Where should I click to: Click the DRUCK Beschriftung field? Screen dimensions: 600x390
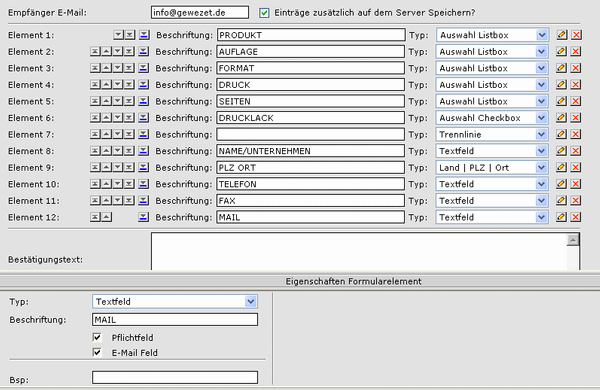tap(311, 85)
